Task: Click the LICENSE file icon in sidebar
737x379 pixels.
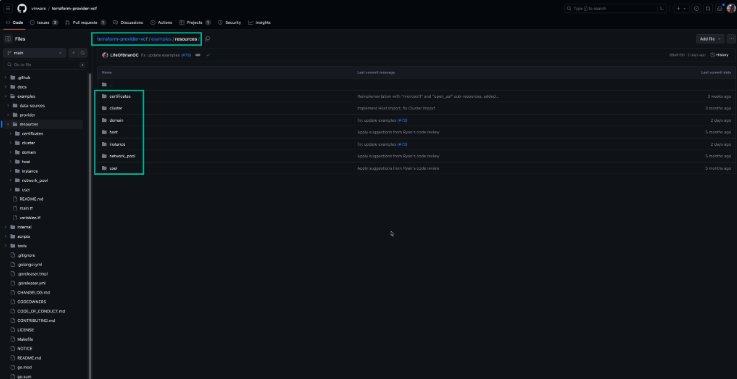Action: tap(14, 330)
